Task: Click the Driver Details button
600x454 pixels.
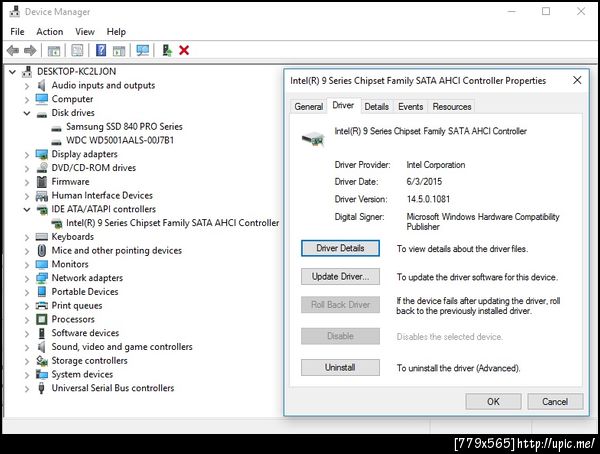Action: coord(340,248)
